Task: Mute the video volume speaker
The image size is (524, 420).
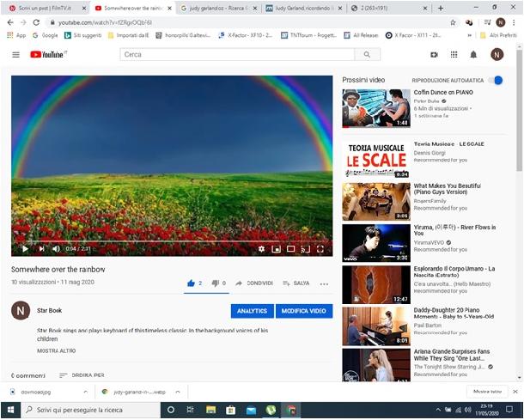Action: (56, 249)
